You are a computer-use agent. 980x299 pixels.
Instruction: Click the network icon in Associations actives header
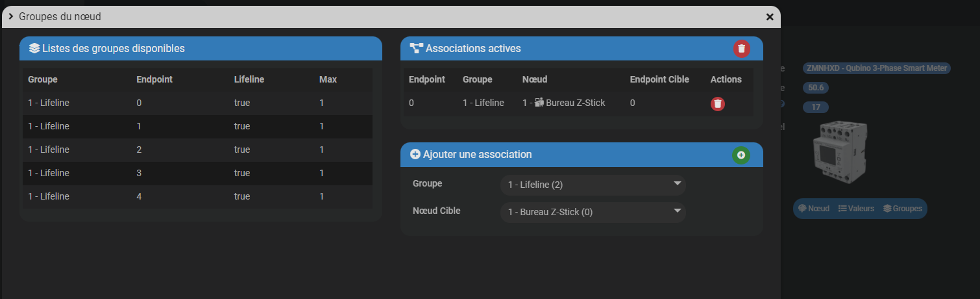(x=416, y=49)
